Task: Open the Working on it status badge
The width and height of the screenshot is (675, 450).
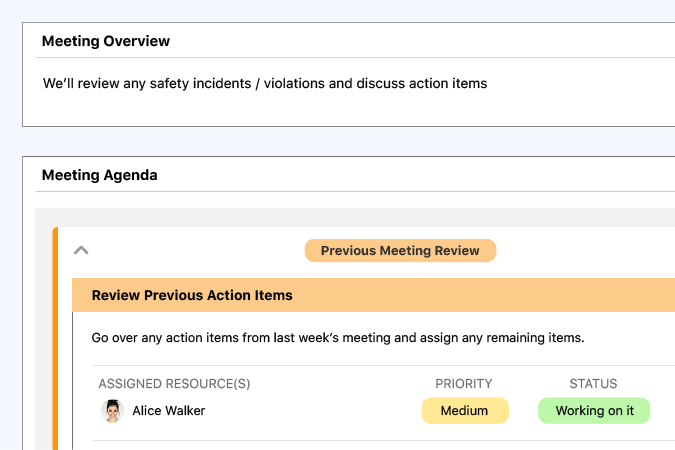Action: [594, 411]
